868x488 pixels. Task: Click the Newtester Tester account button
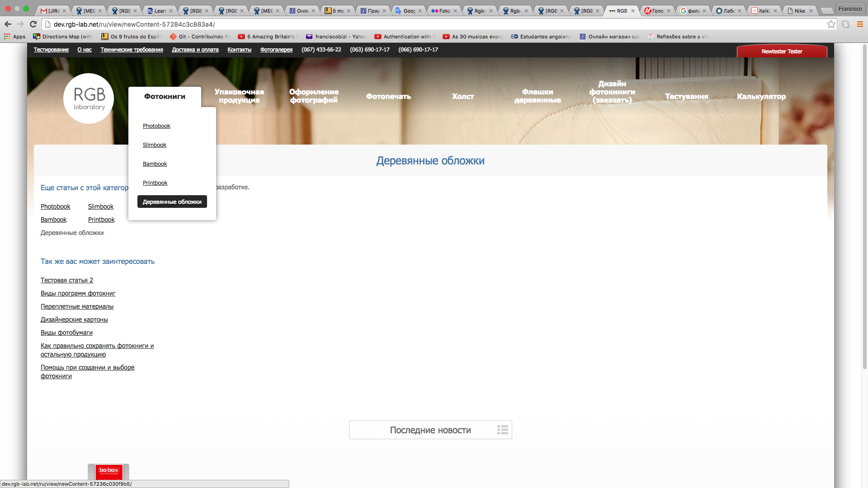click(x=782, y=52)
